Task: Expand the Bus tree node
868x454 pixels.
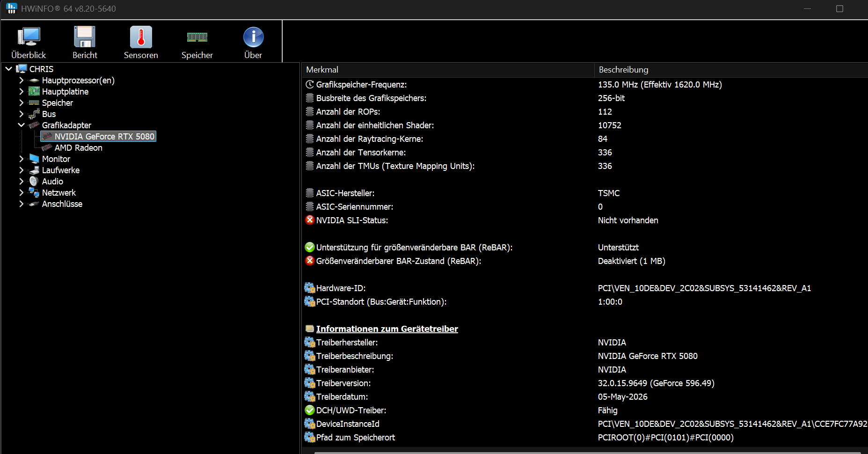Action: [21, 114]
